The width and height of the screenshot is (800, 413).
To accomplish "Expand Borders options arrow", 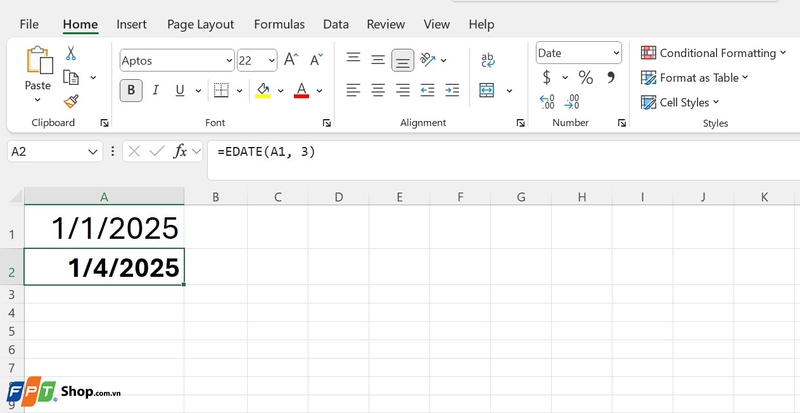I will 239,91.
